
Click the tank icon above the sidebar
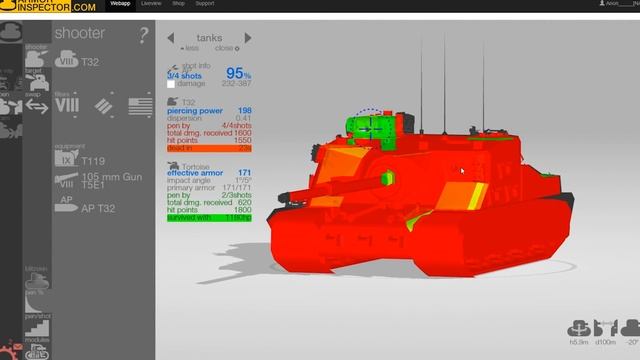click(x=11, y=31)
